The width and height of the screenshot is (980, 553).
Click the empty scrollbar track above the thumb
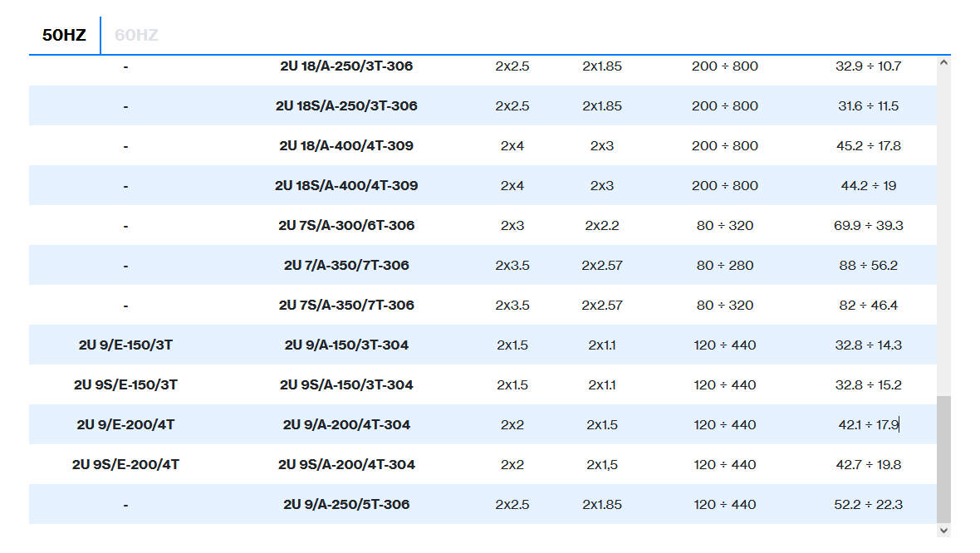coord(943,232)
